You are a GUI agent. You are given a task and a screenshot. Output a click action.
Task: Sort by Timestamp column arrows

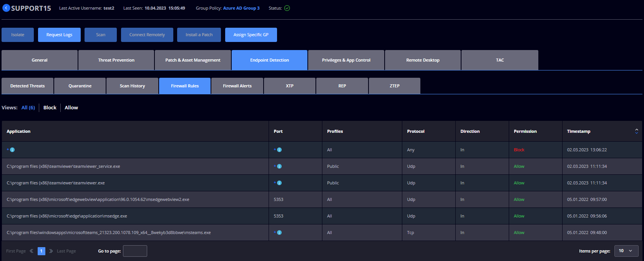click(636, 131)
